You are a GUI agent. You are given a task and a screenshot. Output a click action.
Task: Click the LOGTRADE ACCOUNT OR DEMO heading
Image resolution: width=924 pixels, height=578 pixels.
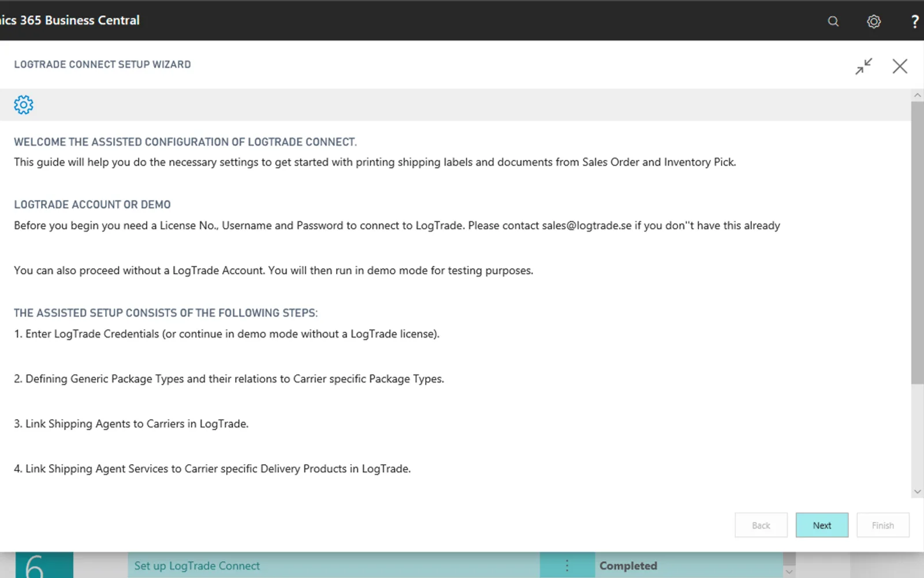(92, 205)
